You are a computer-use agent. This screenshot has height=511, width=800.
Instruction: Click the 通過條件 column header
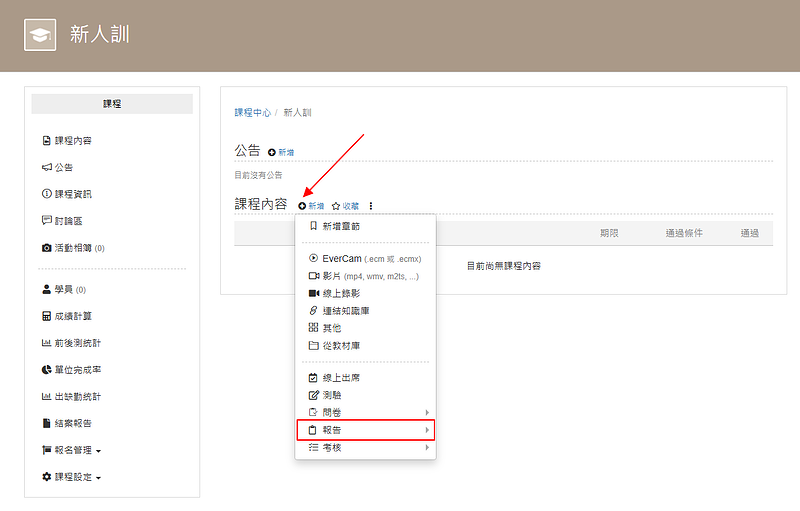684,233
